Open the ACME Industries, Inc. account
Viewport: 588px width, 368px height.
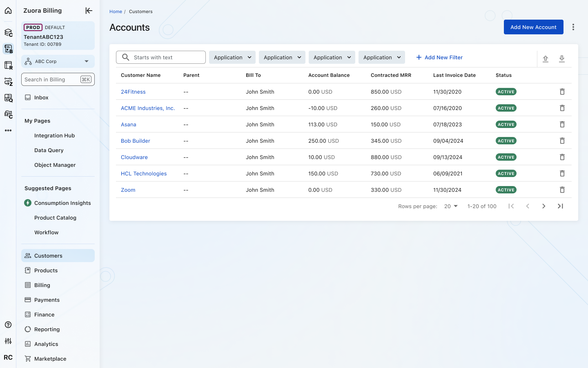click(x=148, y=108)
